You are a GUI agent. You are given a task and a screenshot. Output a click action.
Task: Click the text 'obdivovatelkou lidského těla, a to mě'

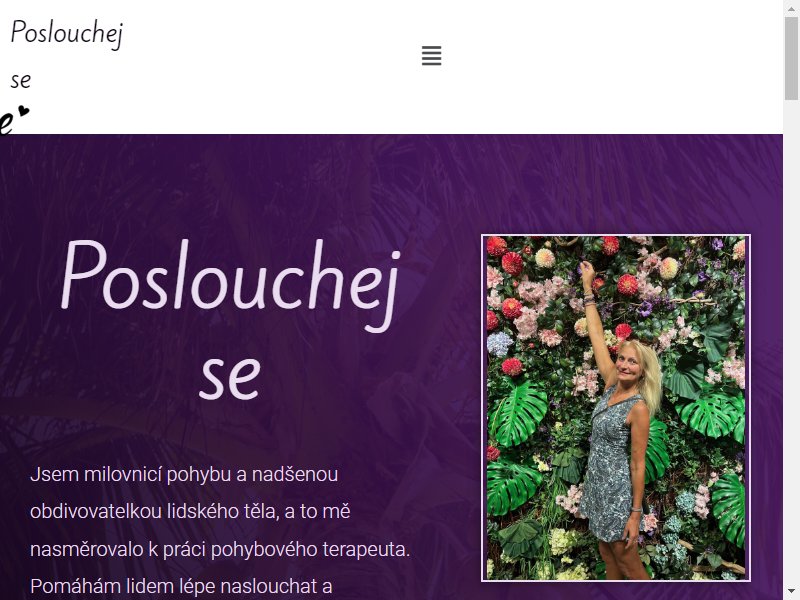[190, 511]
